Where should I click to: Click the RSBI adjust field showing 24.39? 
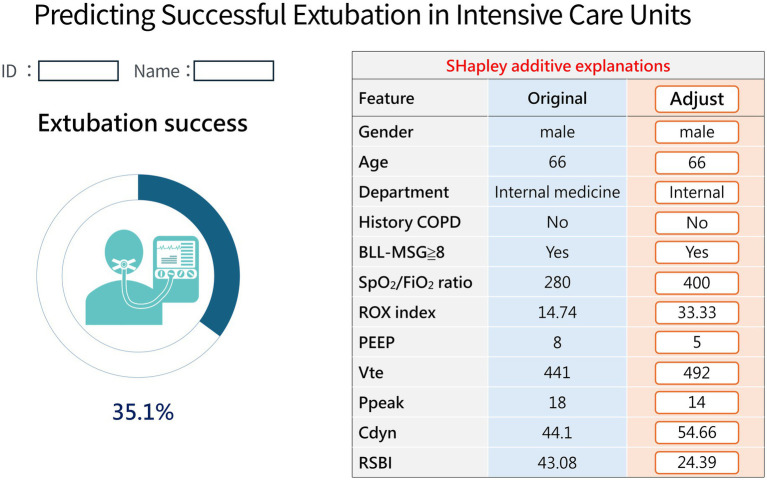(697, 462)
